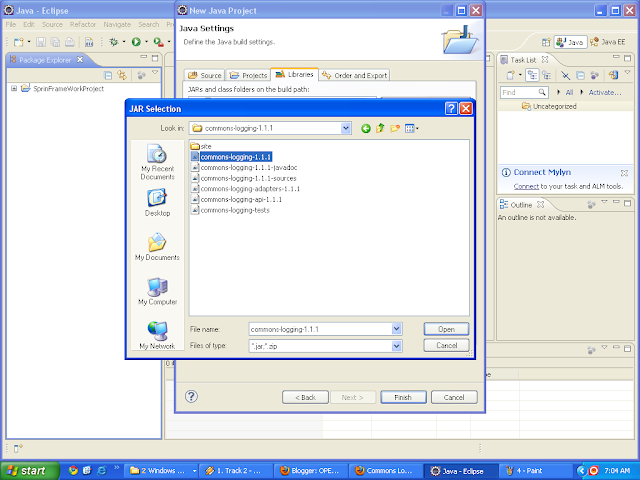Open the Navigate menu
Screen dimensions: 640x480
[x=117, y=24]
